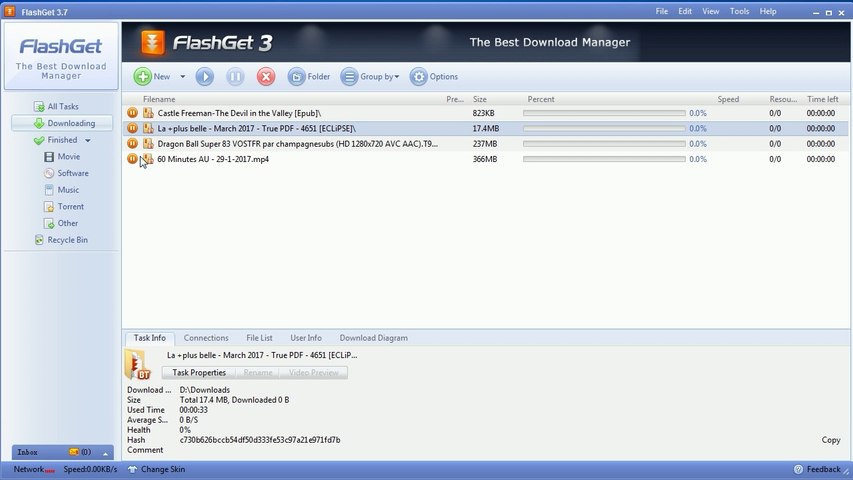Click the Rename button

pos(258,373)
